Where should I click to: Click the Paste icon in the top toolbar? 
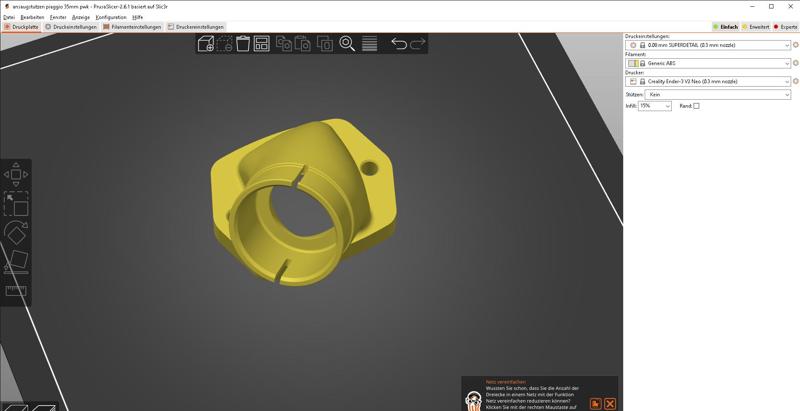click(x=303, y=44)
